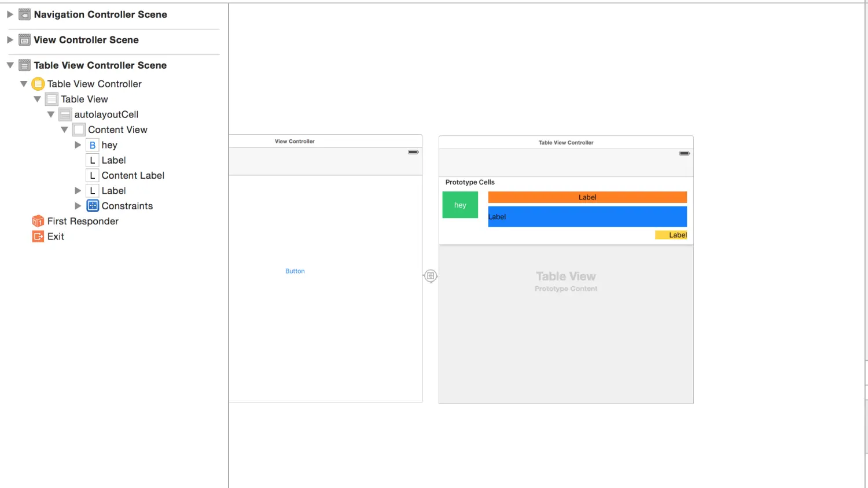This screenshot has width=868, height=488.
Task: Click the orange First Responder cube icon
Action: 38,221
